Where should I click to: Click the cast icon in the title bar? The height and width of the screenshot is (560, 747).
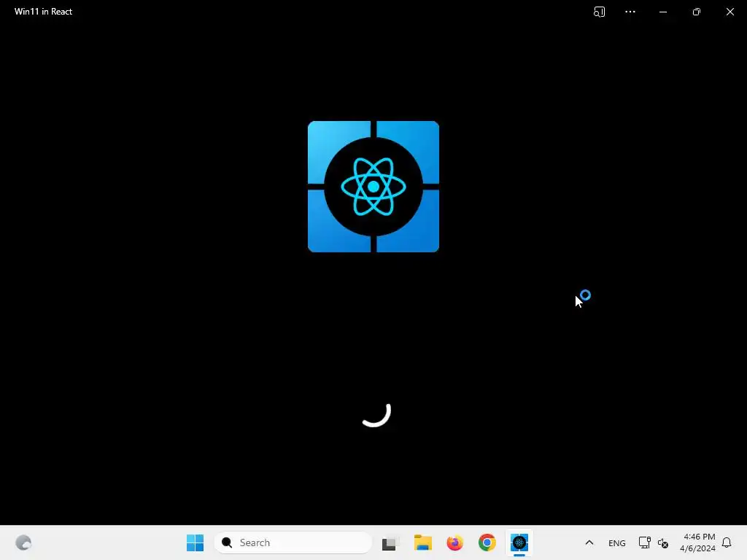tap(600, 12)
